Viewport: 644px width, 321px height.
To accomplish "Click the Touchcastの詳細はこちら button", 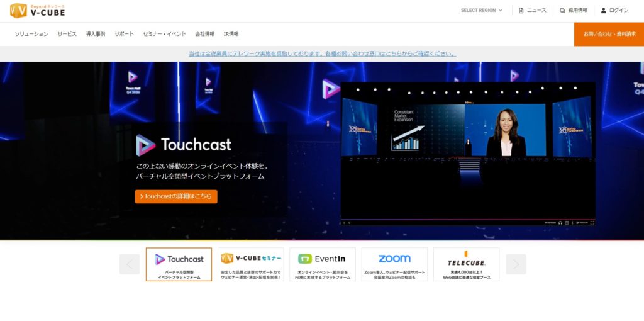I will pos(176,196).
